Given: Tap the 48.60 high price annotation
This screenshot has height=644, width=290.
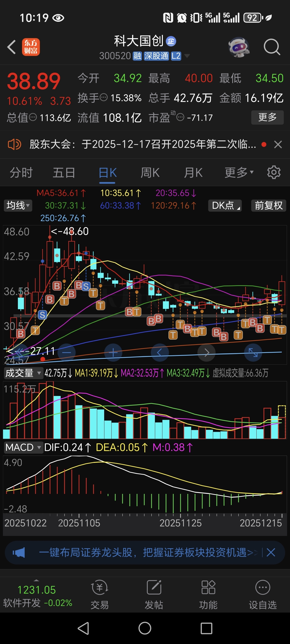Looking at the screenshot, I should pyautogui.click(x=70, y=231).
